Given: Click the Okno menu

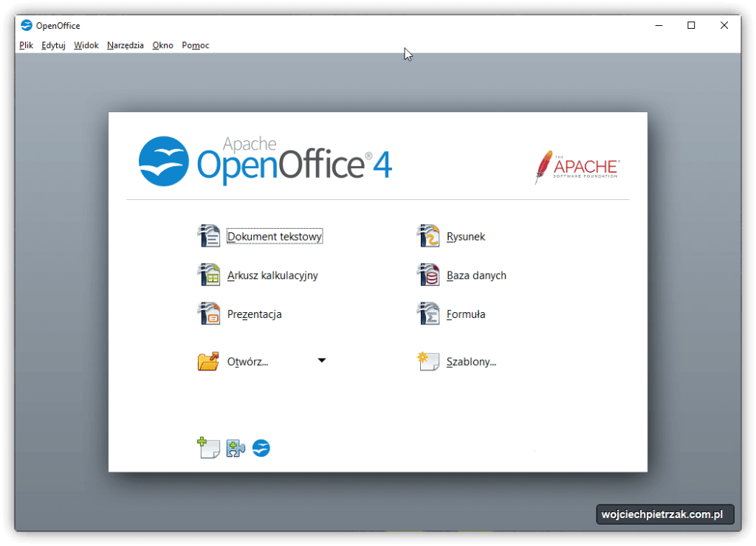Looking at the screenshot, I should 162,45.
